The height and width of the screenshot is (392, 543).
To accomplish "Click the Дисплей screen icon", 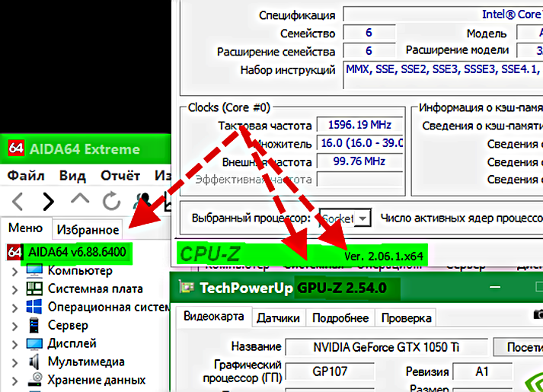I will tap(34, 343).
